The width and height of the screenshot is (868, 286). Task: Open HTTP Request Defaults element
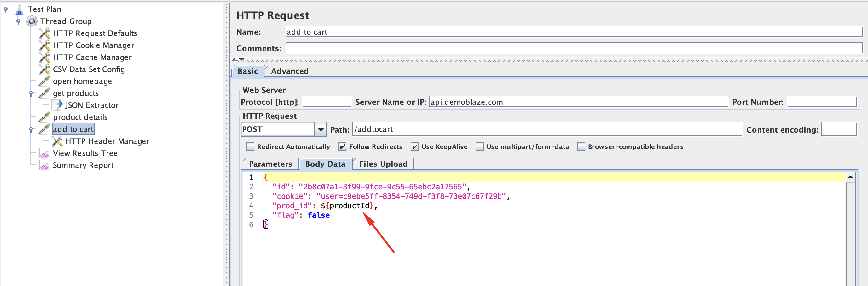(95, 33)
